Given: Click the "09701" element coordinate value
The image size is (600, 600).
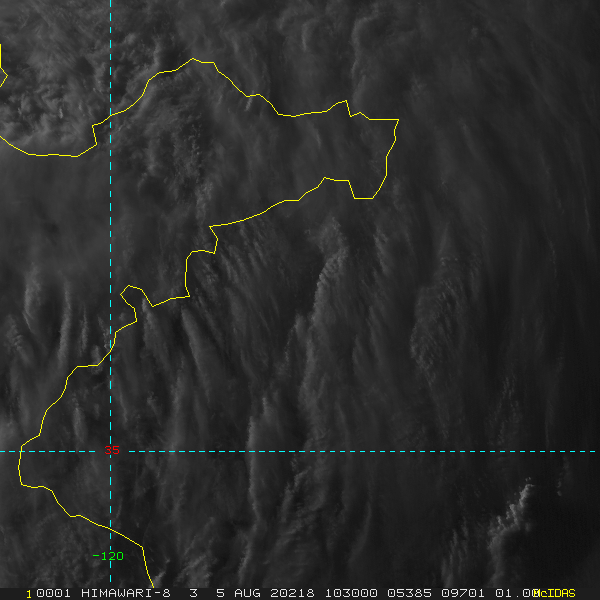Looking at the screenshot, I should [x=463, y=593].
